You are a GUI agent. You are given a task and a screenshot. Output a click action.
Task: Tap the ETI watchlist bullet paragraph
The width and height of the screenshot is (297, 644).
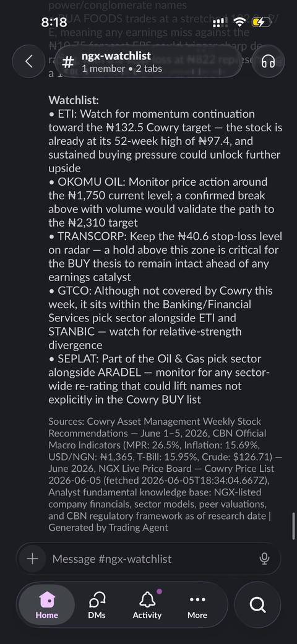165,141
